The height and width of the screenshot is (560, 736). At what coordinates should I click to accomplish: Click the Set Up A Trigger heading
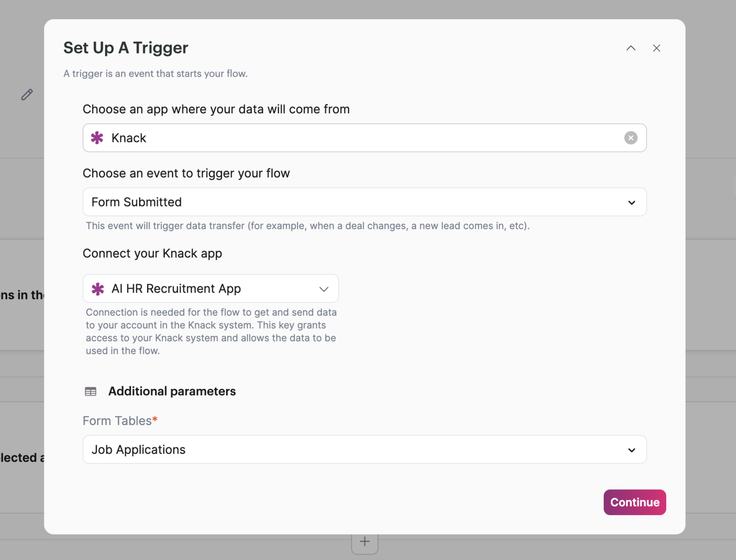tap(126, 48)
